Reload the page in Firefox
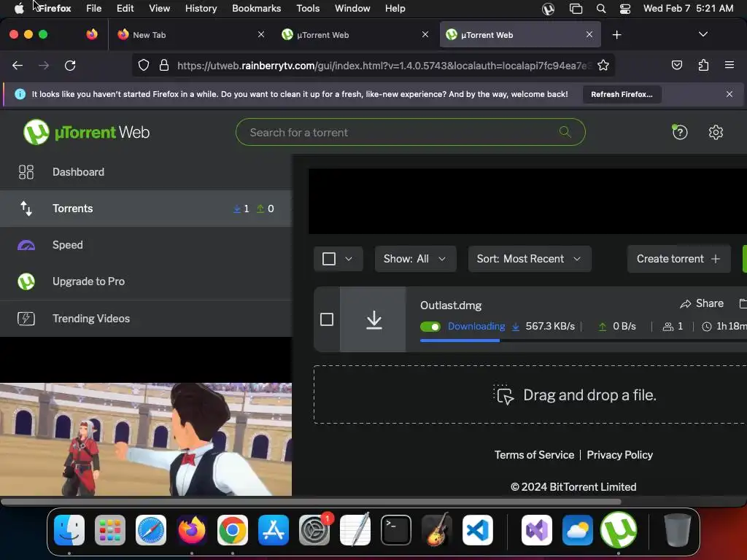The height and width of the screenshot is (560, 747). coord(70,65)
